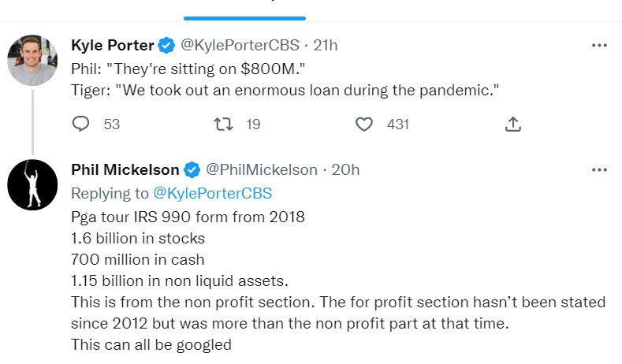Viewport: 622px width, 364px height.
Task: Retweet Kyle Porter's tweet
Action: pyautogui.click(x=223, y=124)
